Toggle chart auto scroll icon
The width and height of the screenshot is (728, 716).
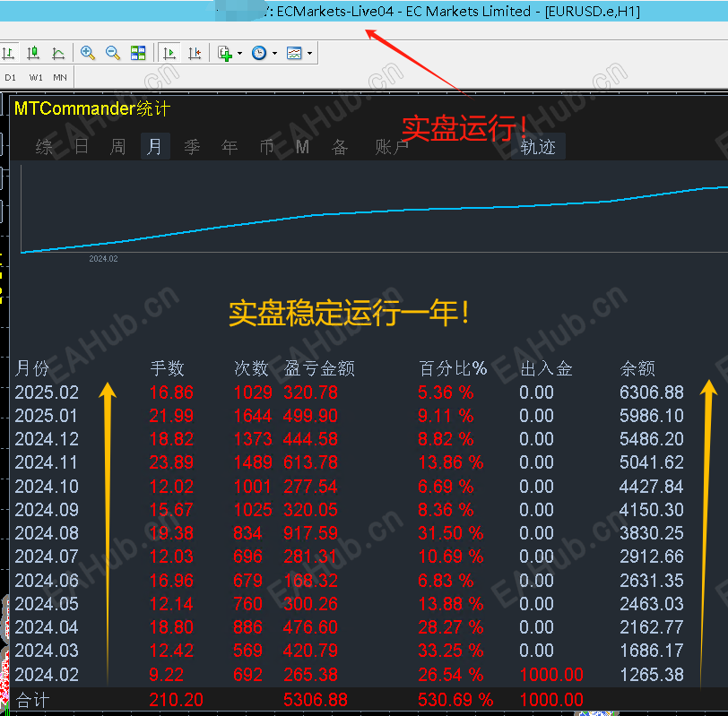tap(169, 53)
